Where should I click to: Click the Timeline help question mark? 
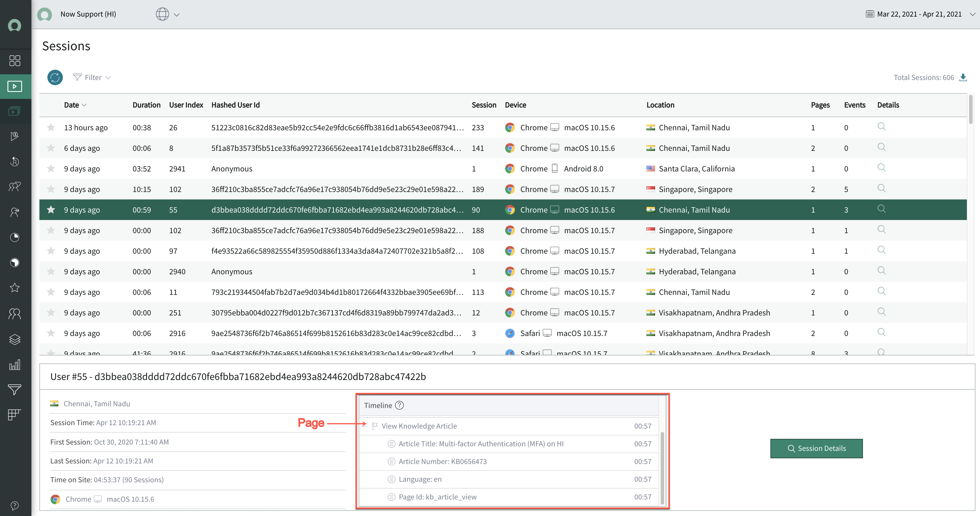(399, 405)
